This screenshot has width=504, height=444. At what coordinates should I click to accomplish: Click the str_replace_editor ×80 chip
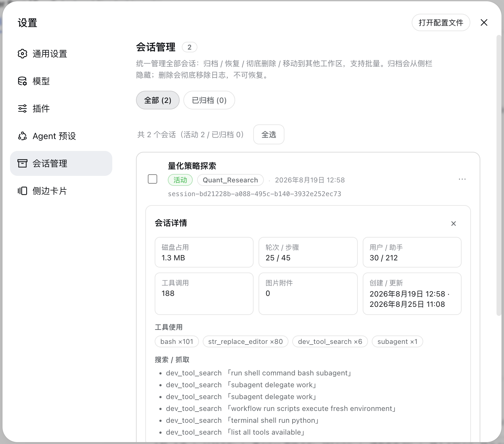pos(245,341)
